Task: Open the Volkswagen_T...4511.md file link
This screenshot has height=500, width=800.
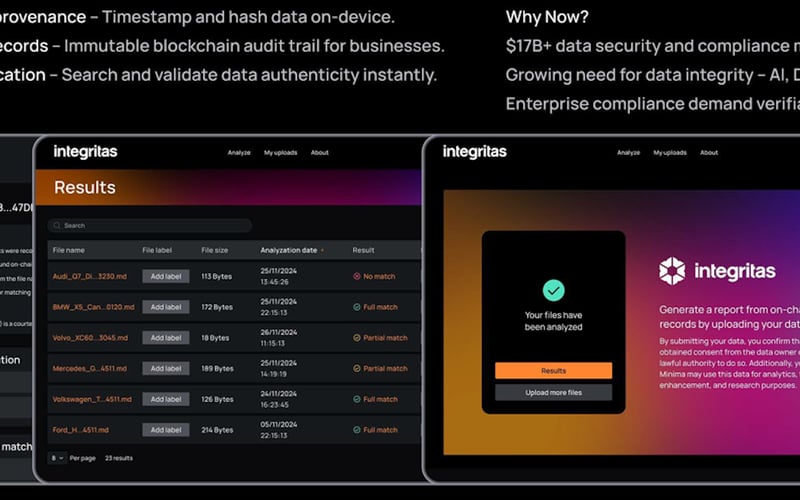Action: pyautogui.click(x=92, y=399)
